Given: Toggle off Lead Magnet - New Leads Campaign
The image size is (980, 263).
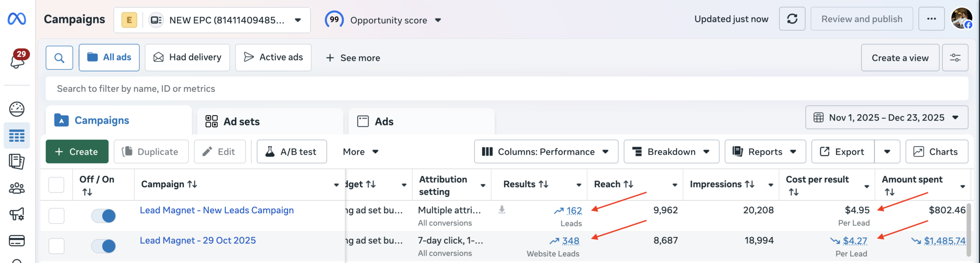Looking at the screenshot, I should (103, 216).
